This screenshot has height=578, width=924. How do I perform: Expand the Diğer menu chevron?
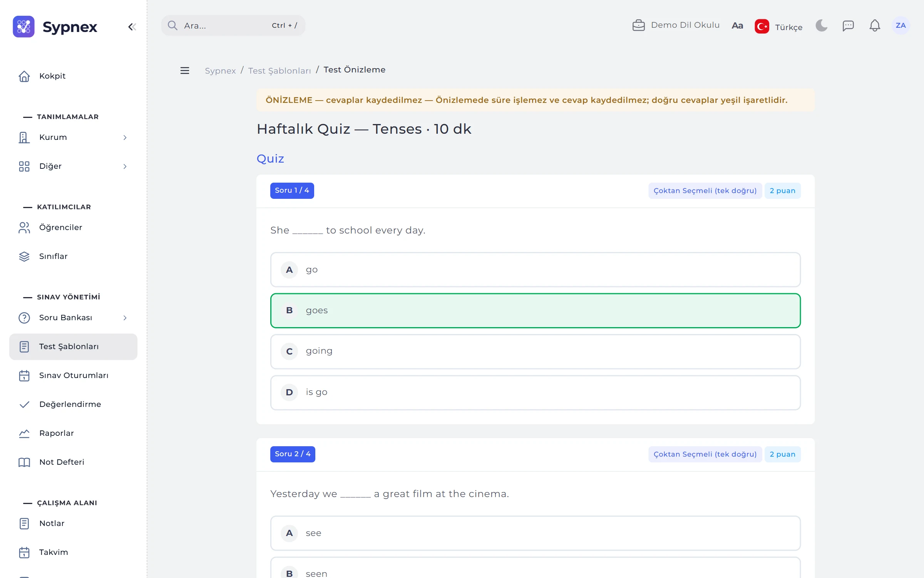125,166
